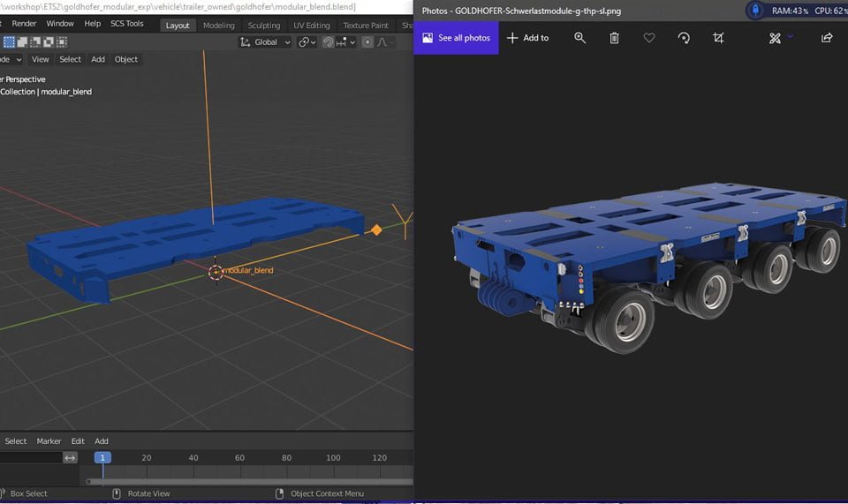This screenshot has height=504, width=848.
Task: Jump to frame 20 on the timeline
Action: coord(147,458)
